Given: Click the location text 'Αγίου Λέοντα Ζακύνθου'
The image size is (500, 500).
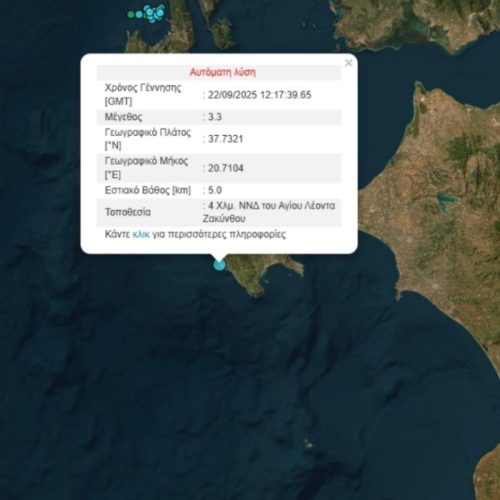Looking at the screenshot, I should click(269, 212).
